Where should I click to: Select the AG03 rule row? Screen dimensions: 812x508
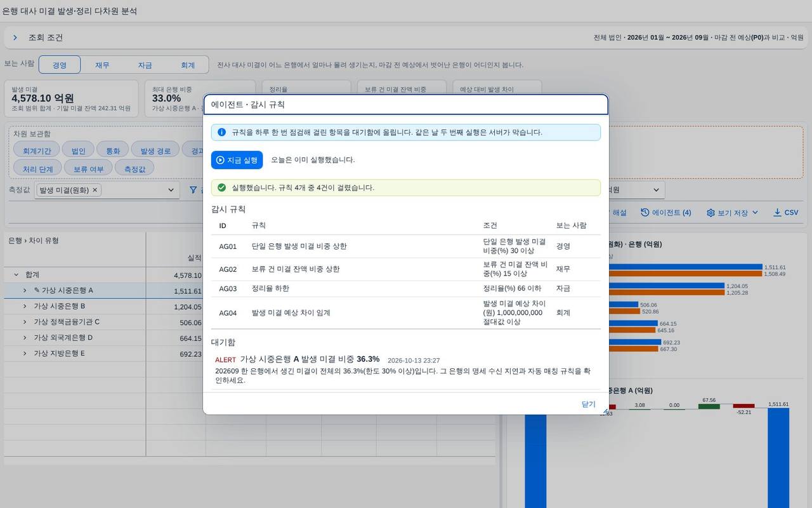coord(406,288)
